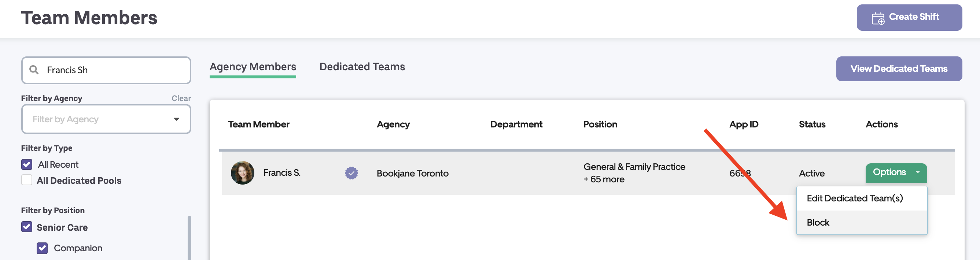Click Clear link for agency filter
980x260 pixels.
tap(181, 99)
